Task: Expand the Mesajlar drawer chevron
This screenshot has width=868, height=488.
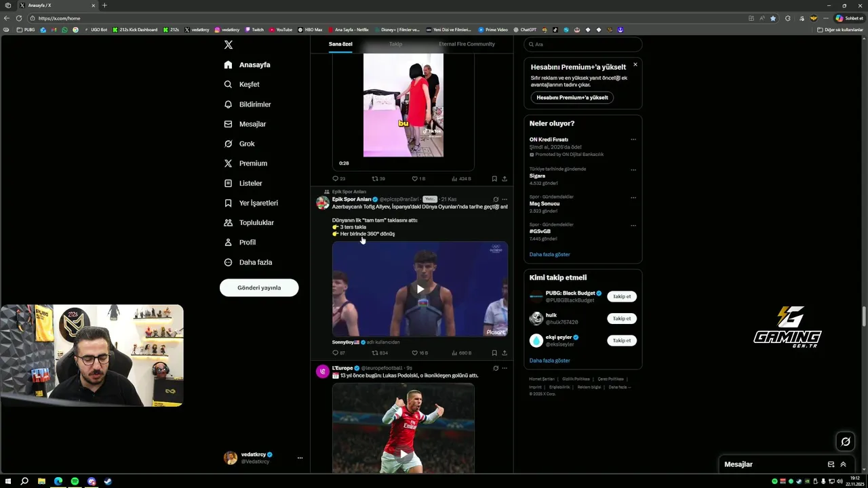Action: [x=843, y=464]
